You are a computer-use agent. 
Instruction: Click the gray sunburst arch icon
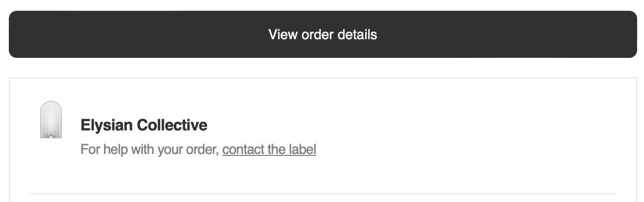[x=51, y=120]
